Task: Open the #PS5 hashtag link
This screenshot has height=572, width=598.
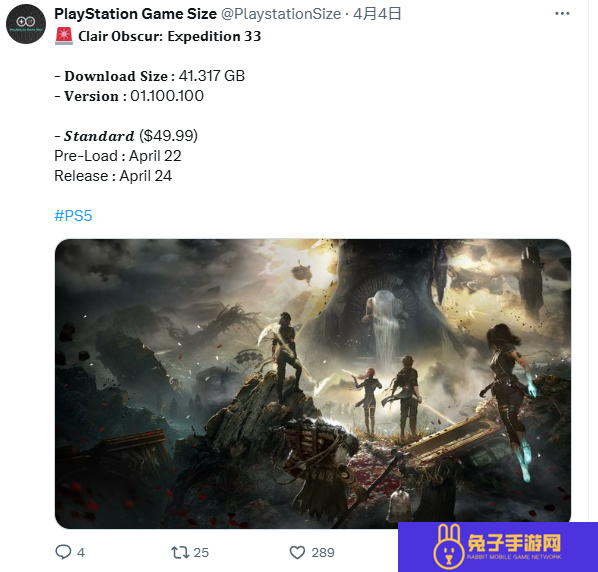Action: point(73,216)
